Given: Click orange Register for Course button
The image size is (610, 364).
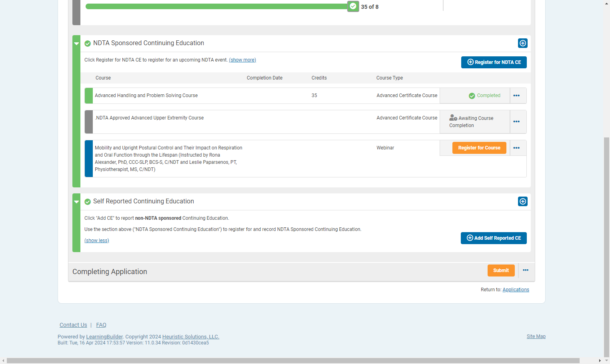Looking at the screenshot, I should click(479, 148).
